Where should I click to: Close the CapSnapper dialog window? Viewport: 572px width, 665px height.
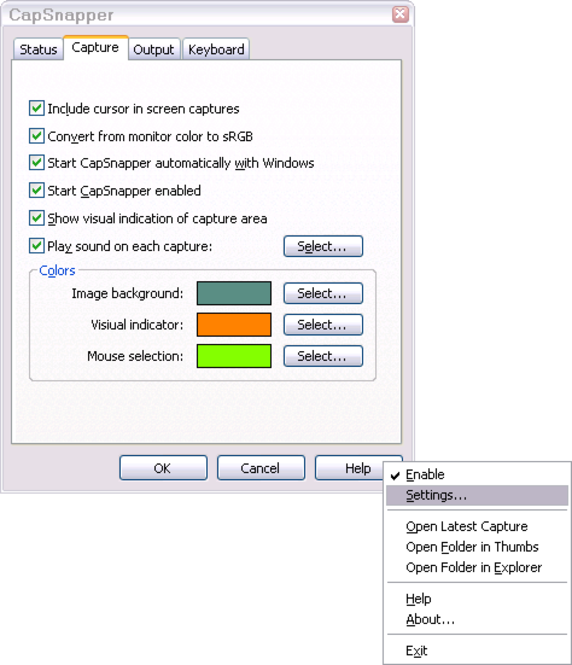coord(400,14)
